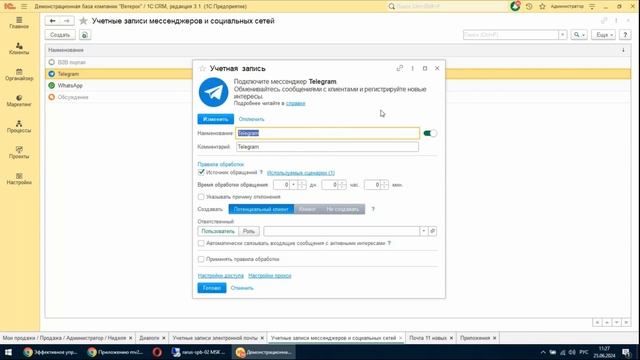Viewport: 640px width, 360px height.
Task: Click into the Комментарий input field
Action: click(327, 147)
